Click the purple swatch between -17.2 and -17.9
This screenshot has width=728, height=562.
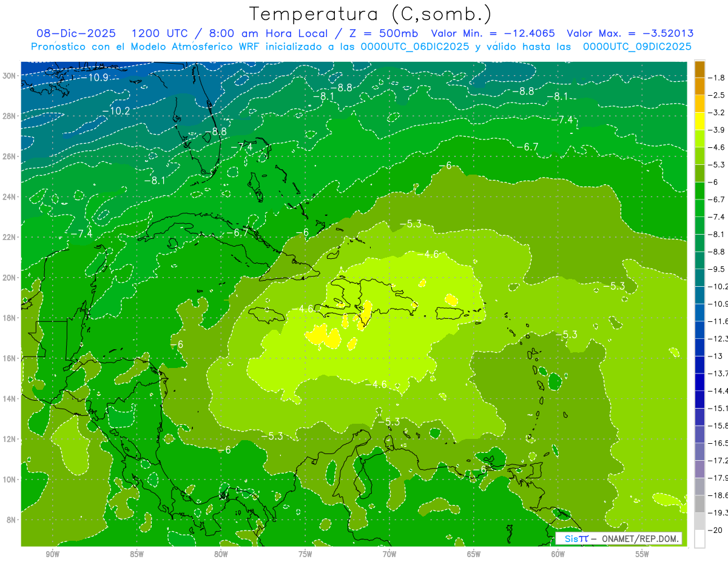[699, 469]
